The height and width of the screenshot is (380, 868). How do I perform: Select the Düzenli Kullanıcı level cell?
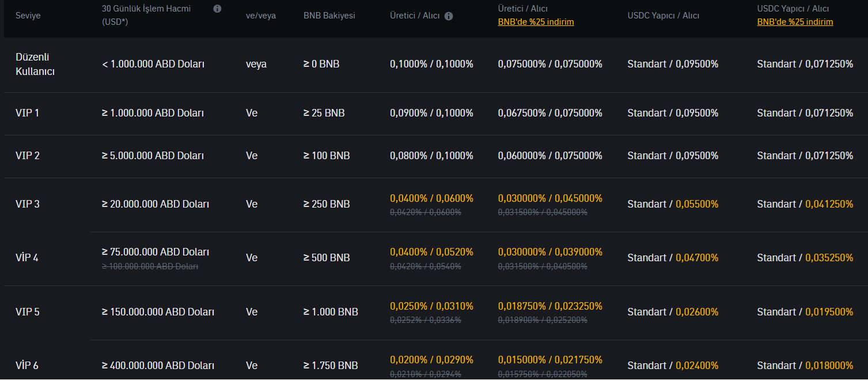(x=35, y=65)
